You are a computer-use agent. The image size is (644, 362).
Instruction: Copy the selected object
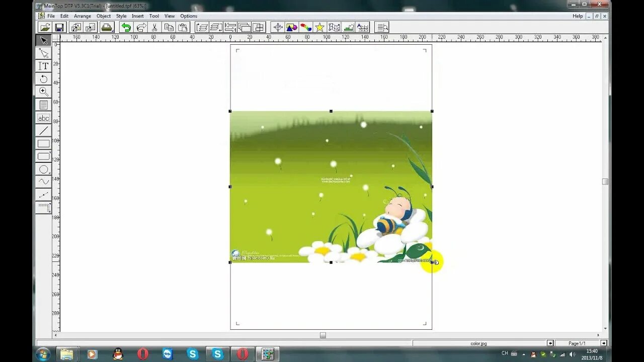pos(169,27)
